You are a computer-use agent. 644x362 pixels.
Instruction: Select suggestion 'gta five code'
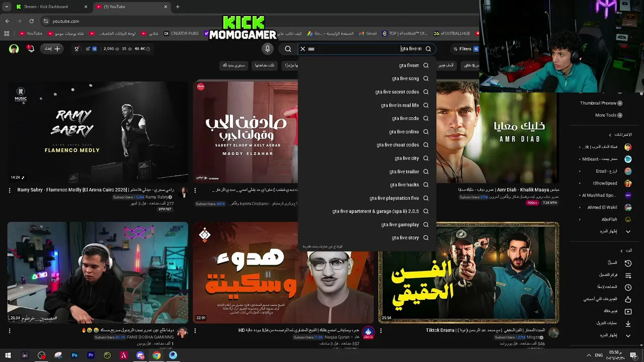click(366, 118)
